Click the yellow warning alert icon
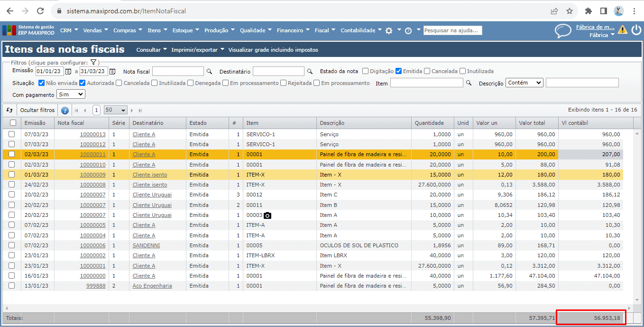Viewport: 644px width, 327px height. tap(623, 30)
